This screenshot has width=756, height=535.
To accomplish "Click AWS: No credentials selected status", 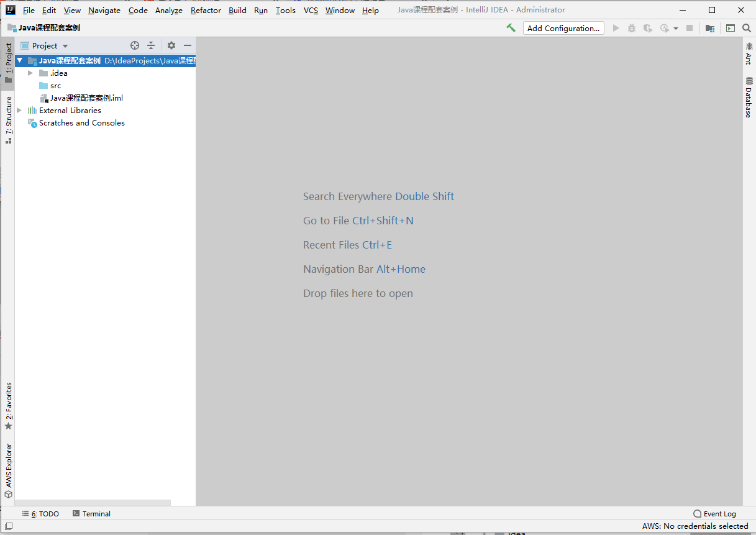I will click(695, 526).
